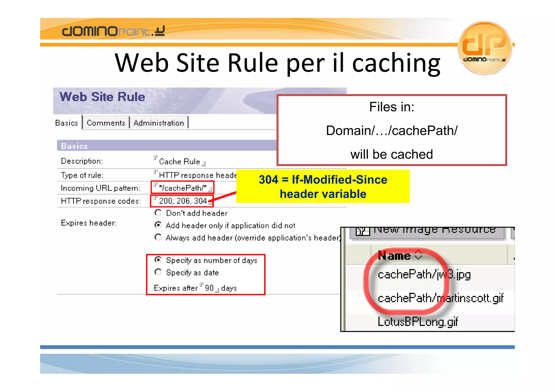Viewport: 555px width, 392px height.
Task: Click the dominopoint wordmark in header
Action: click(x=113, y=31)
